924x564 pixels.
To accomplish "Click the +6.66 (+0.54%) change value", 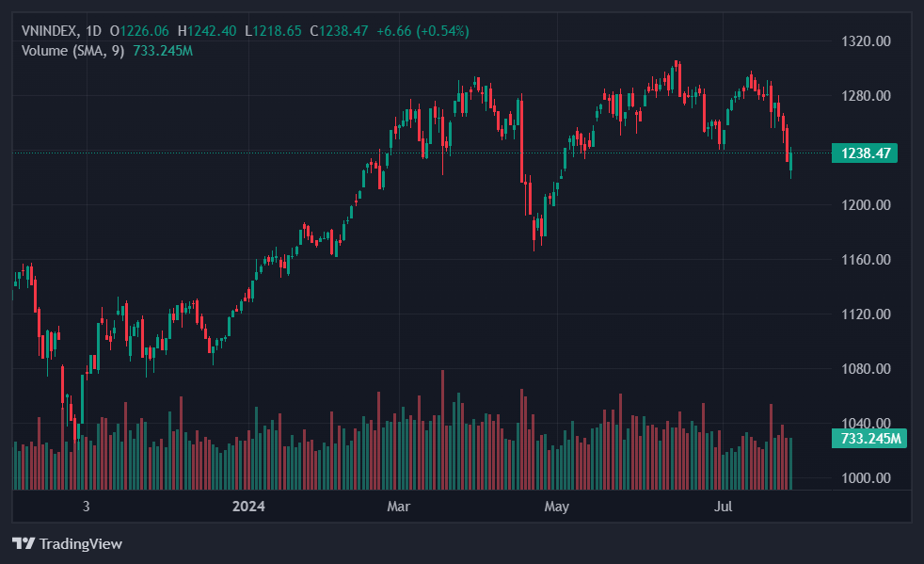I will click(x=422, y=31).
